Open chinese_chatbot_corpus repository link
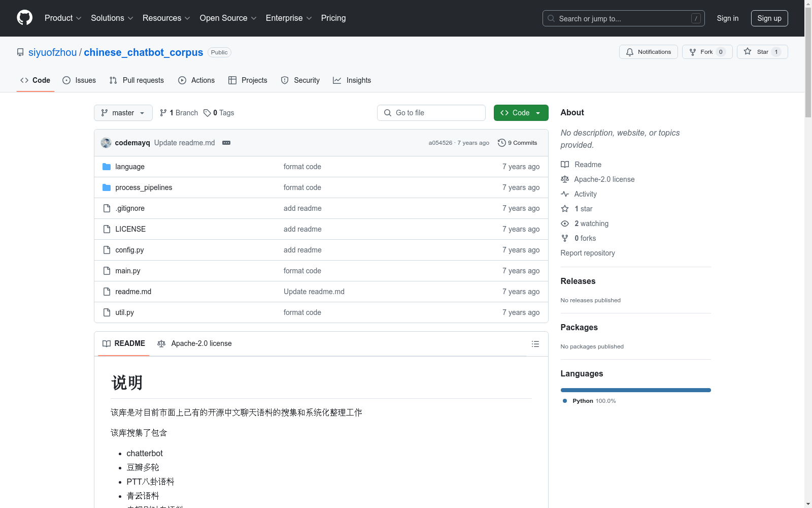The width and height of the screenshot is (812, 508). tap(144, 52)
